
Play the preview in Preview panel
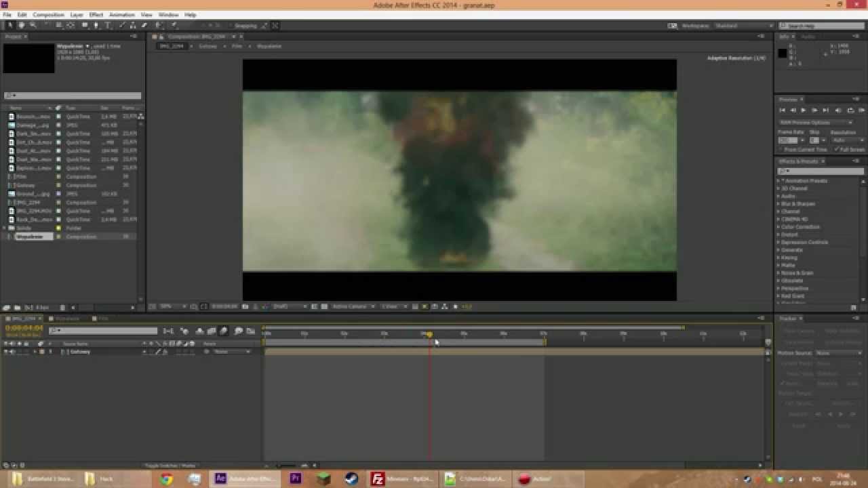804,110
